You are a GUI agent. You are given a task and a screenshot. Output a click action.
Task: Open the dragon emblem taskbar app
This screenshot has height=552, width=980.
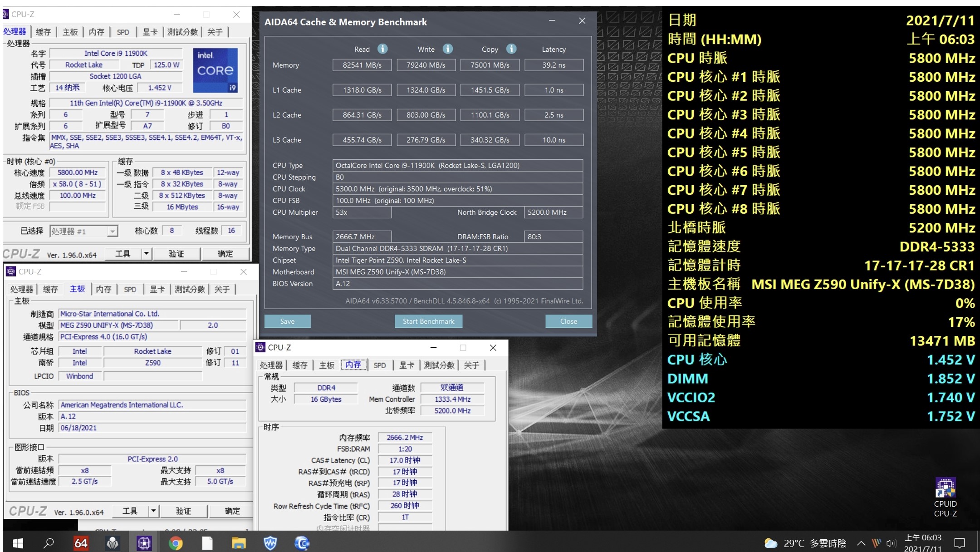[x=113, y=543]
